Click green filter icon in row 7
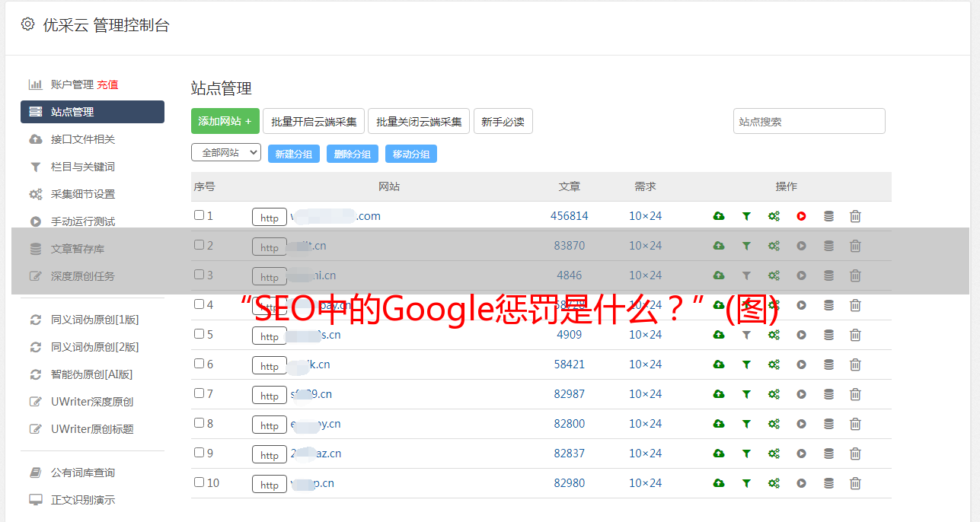 click(x=746, y=394)
